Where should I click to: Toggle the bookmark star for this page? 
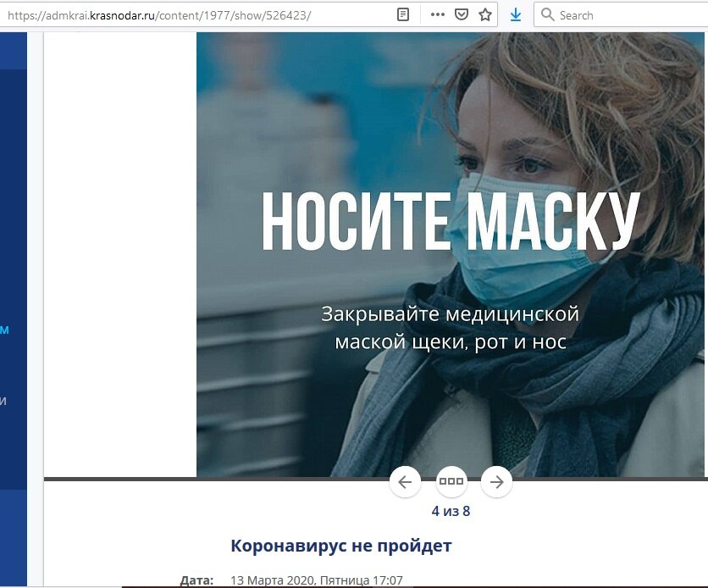click(x=484, y=14)
